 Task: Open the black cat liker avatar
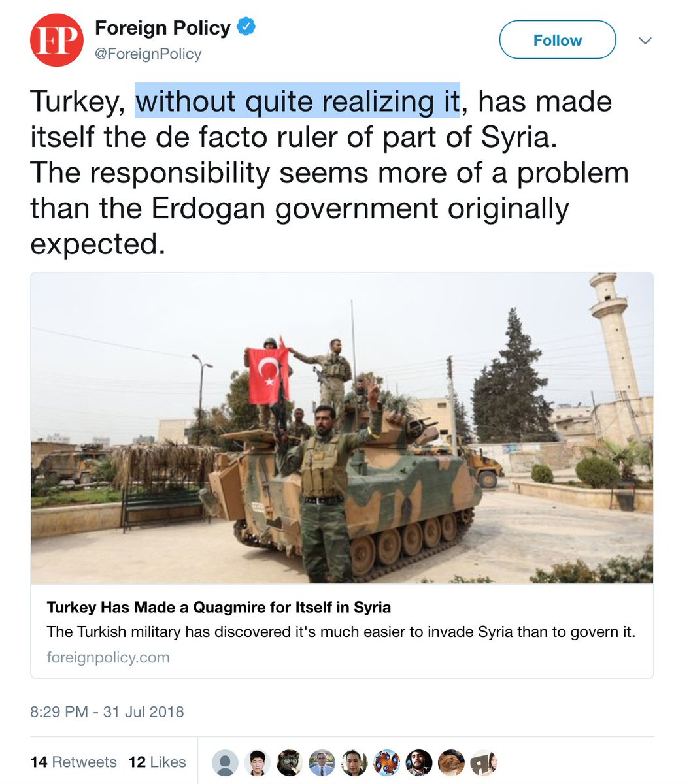(289, 762)
